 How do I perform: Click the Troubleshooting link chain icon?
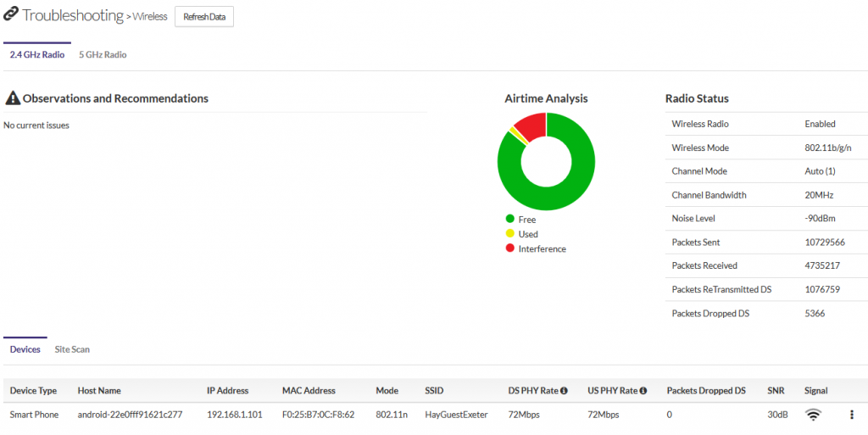(x=11, y=15)
